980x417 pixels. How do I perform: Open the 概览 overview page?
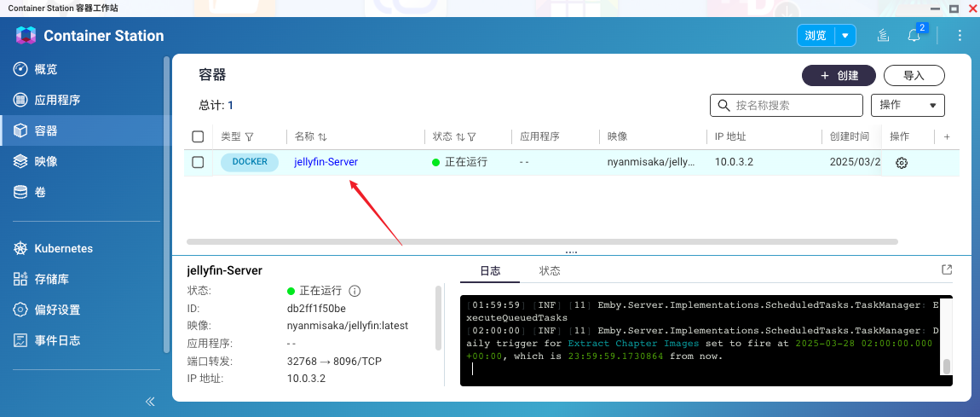click(x=46, y=69)
